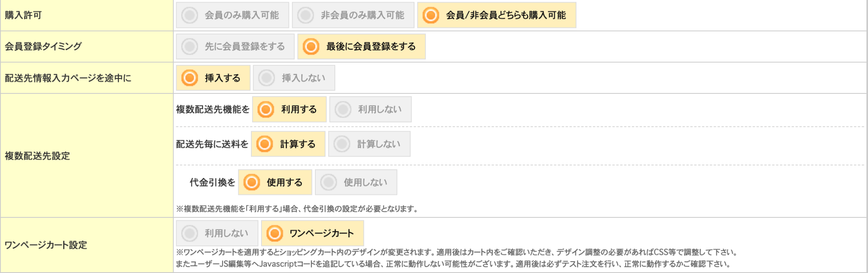Image resolution: width=868 pixels, height=273 pixels.
Task: Click the 会員登録タイミング row label
Action: pos(43,47)
